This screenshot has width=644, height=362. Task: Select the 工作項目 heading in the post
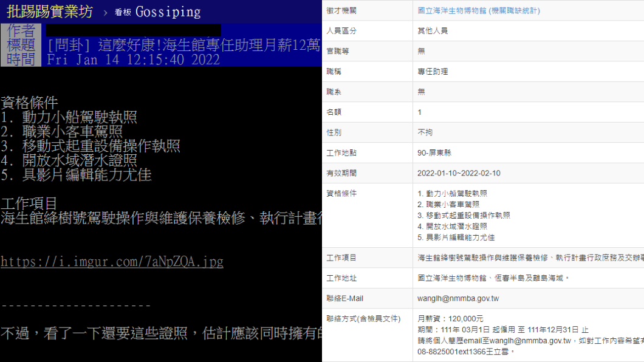pos(29,203)
